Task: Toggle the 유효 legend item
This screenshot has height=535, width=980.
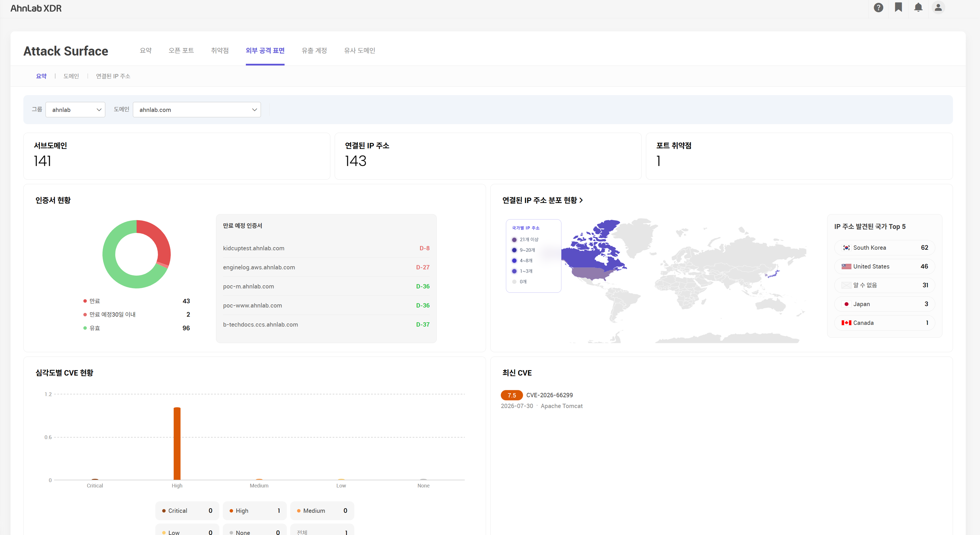Action: pyautogui.click(x=136, y=328)
